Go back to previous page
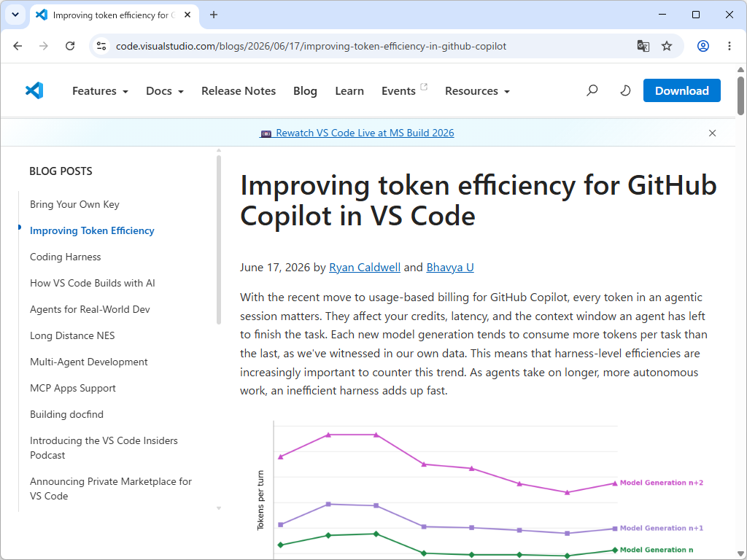 pos(18,46)
